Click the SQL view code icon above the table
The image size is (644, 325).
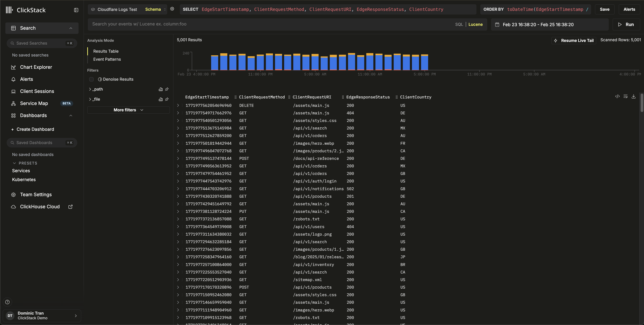coord(617,96)
